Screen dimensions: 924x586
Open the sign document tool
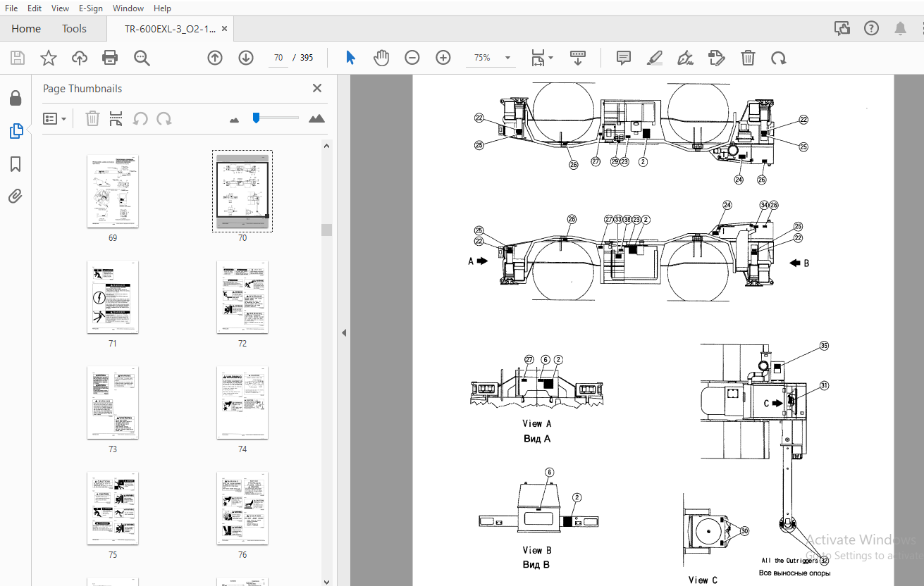tap(685, 58)
